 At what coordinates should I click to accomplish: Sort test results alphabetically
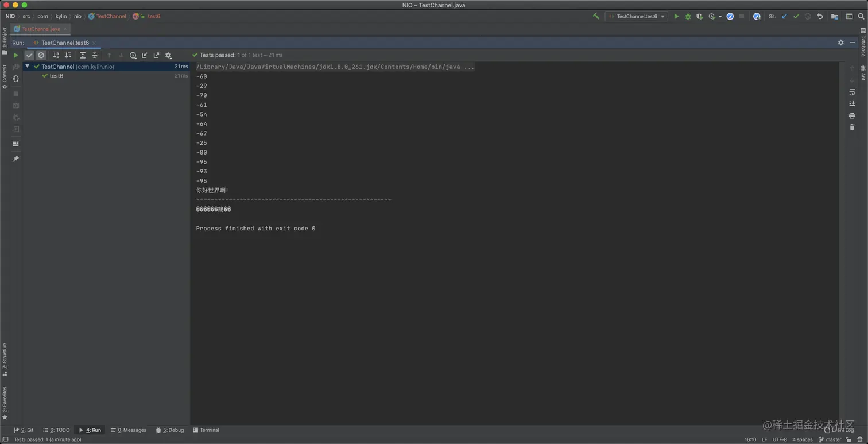point(56,55)
